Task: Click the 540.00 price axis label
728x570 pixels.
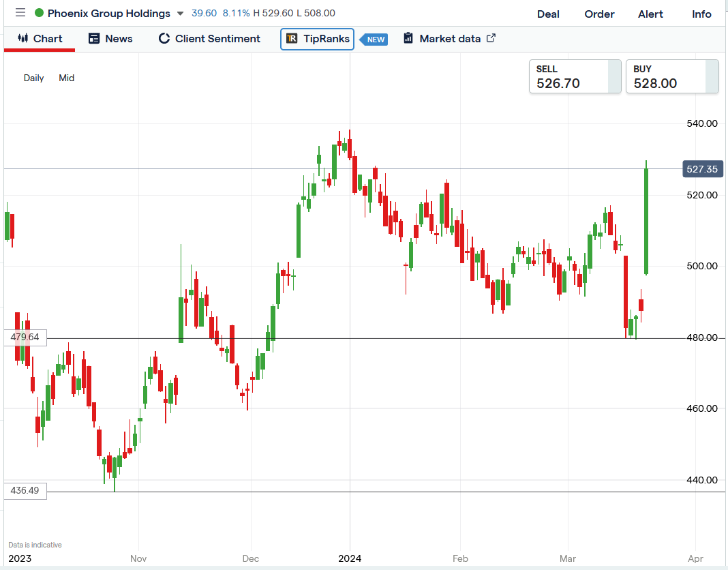Action: [702, 123]
